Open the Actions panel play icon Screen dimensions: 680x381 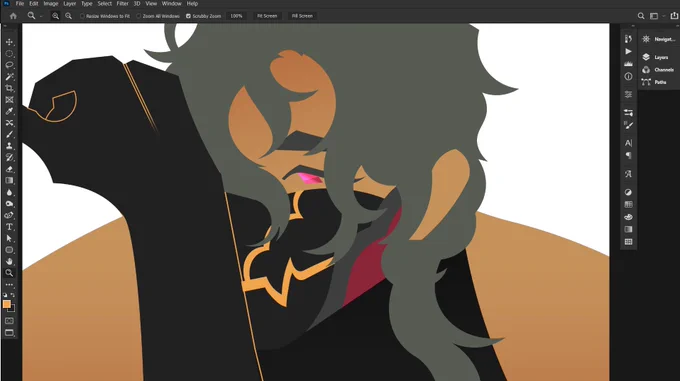(628, 51)
